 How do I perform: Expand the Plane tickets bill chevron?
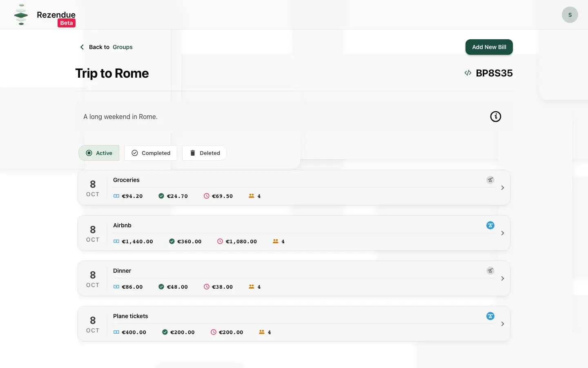click(503, 324)
